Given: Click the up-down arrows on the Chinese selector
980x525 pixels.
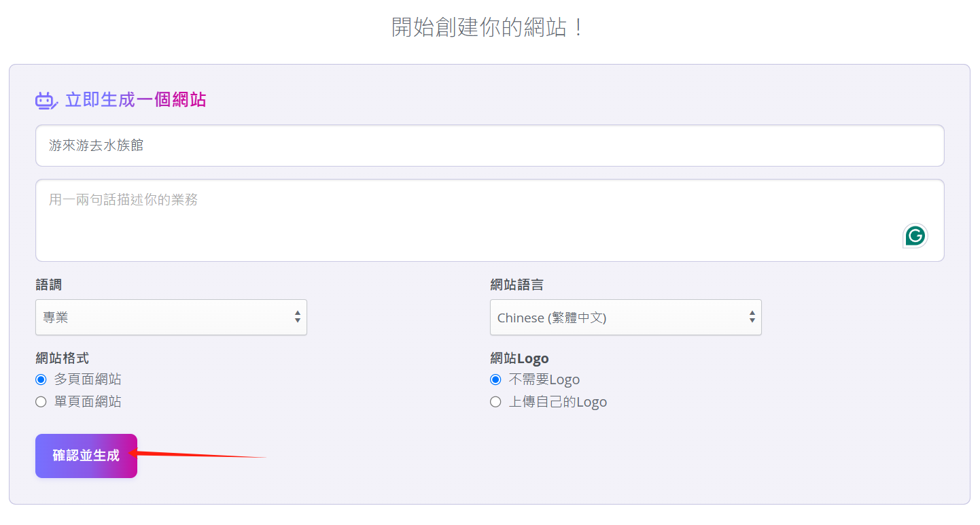Looking at the screenshot, I should tap(752, 318).
